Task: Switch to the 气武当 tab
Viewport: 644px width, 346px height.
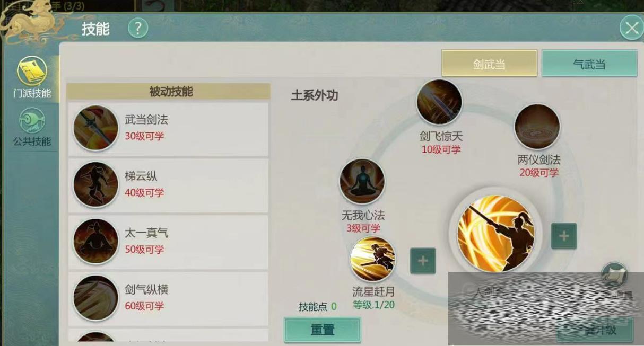Action: tap(589, 64)
